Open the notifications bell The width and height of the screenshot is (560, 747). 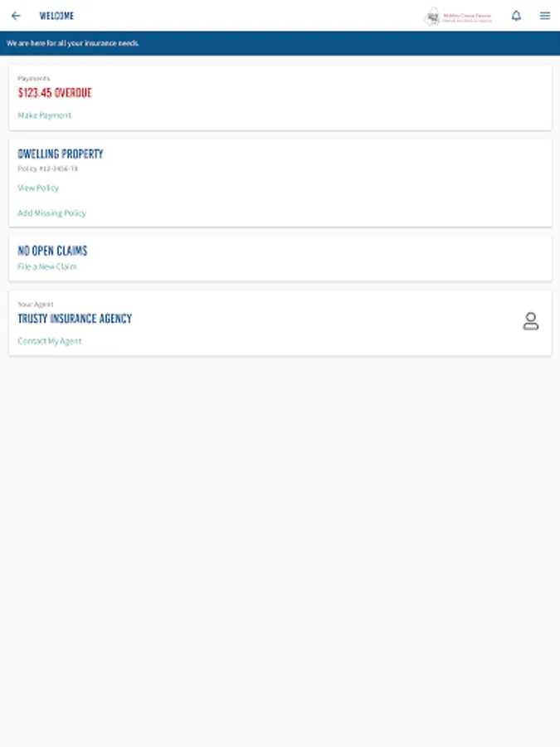[516, 16]
